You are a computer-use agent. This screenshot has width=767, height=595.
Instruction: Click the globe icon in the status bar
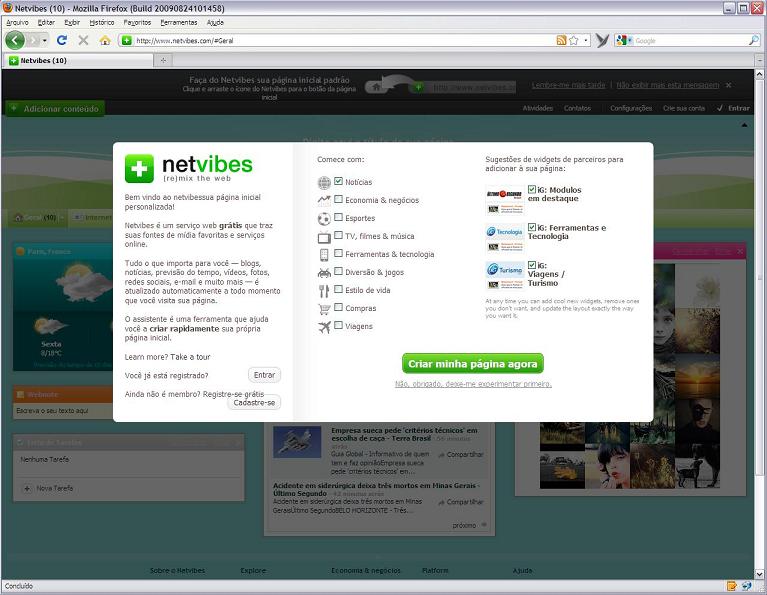click(x=746, y=586)
